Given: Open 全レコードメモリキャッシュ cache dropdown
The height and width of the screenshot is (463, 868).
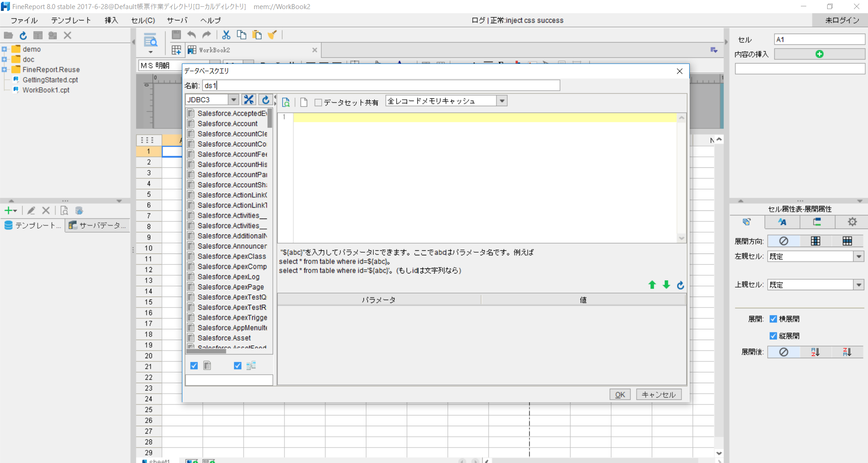Looking at the screenshot, I should click(502, 101).
